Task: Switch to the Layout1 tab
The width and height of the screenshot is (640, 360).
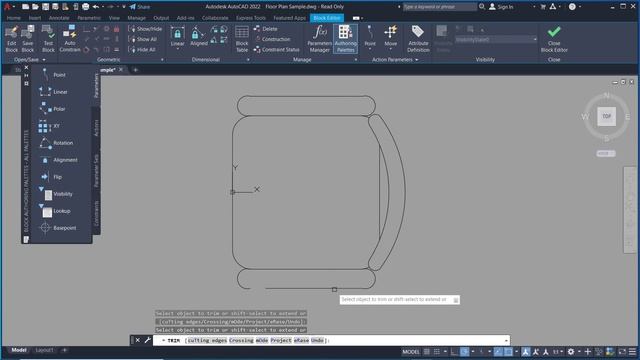Action: point(44,350)
